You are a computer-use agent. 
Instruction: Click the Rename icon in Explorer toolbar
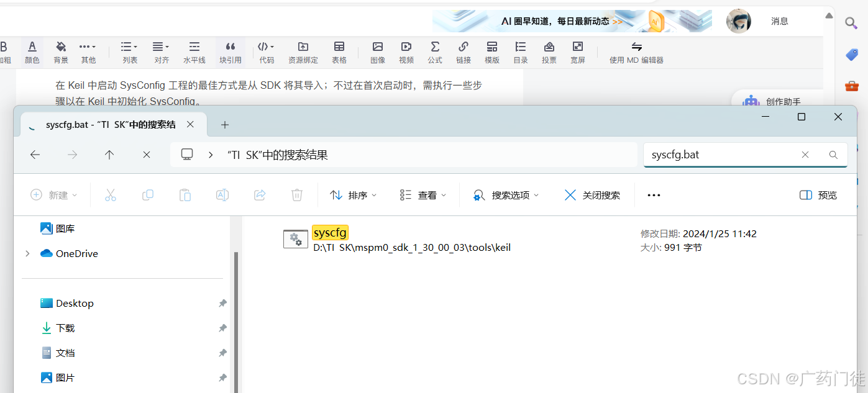coord(222,195)
